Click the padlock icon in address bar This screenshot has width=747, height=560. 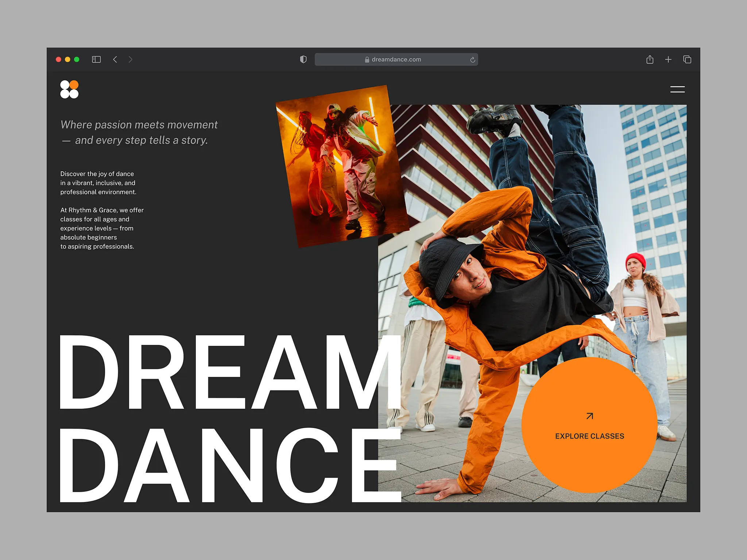(367, 60)
